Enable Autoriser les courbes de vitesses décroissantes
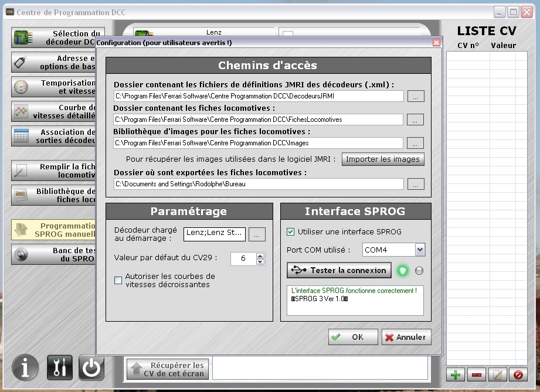Image resolution: width=540 pixels, height=392 pixels. click(x=118, y=281)
